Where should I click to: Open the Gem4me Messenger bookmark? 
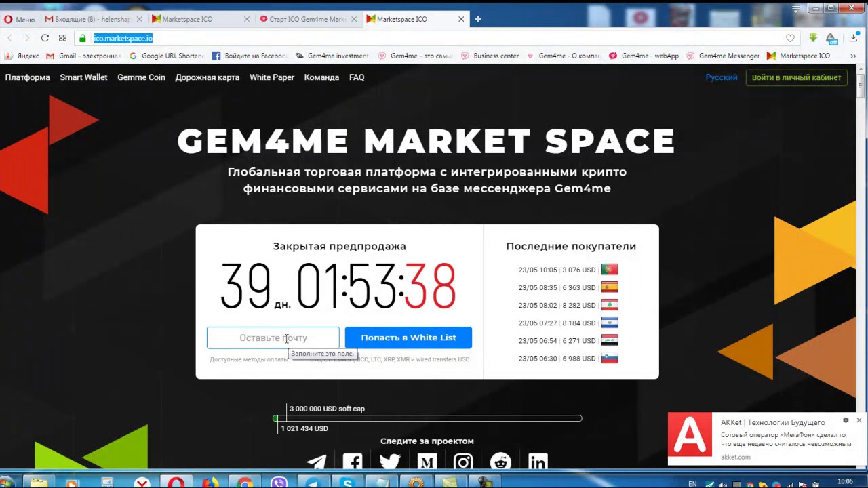(x=723, y=56)
